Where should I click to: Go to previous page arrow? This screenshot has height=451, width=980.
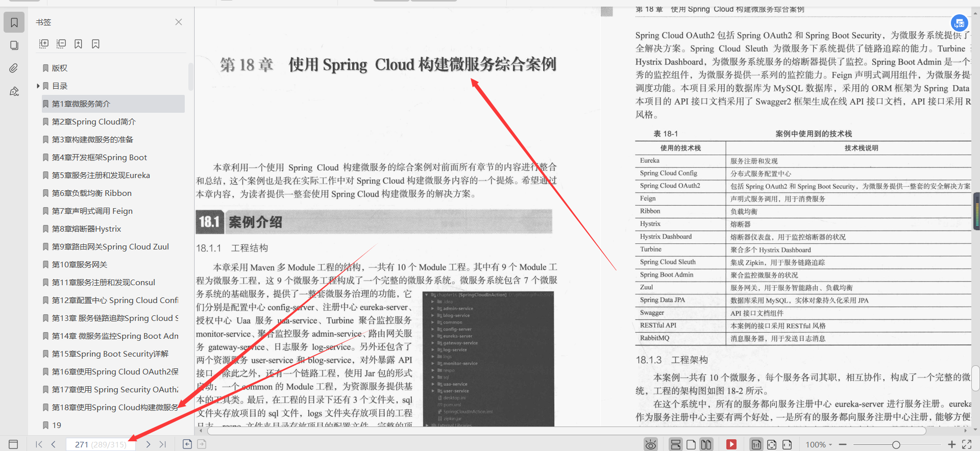(54, 444)
